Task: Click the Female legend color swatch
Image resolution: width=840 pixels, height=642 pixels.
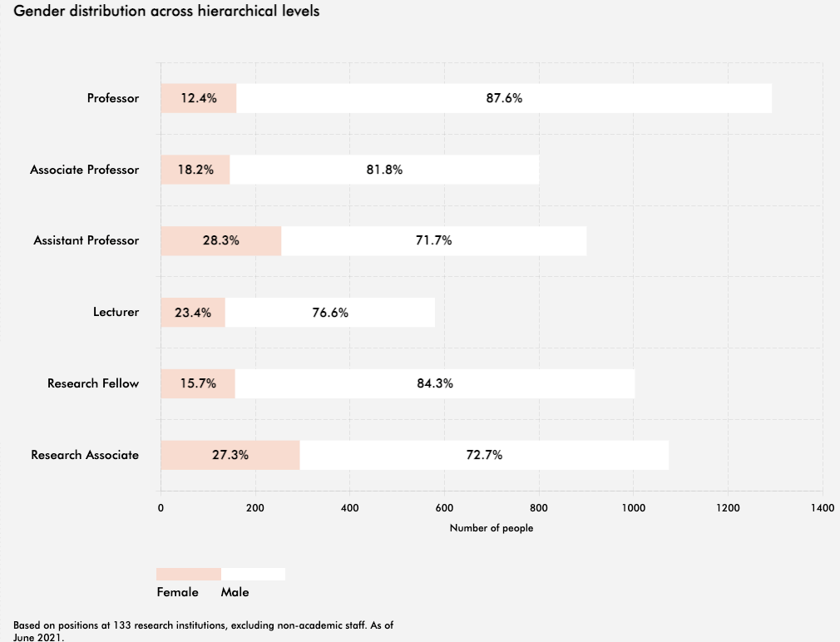Action: pos(189,575)
